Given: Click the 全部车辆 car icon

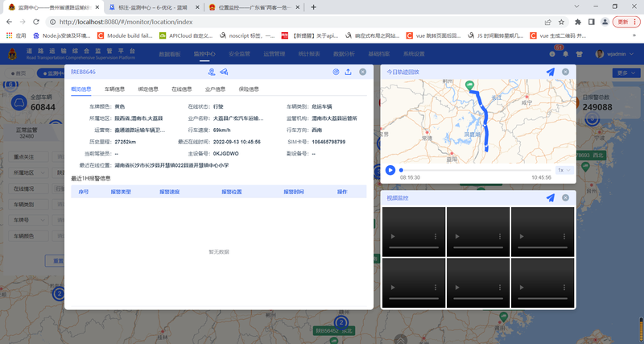Looking at the screenshot, I should coord(19,102).
